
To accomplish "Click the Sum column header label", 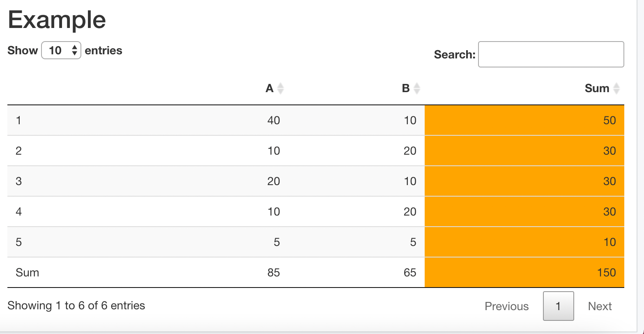I will point(597,88).
